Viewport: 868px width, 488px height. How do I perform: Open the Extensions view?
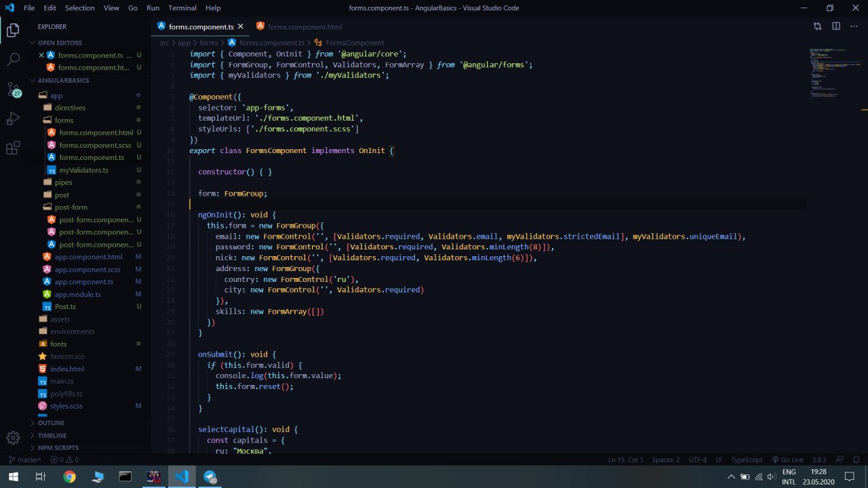(x=13, y=148)
